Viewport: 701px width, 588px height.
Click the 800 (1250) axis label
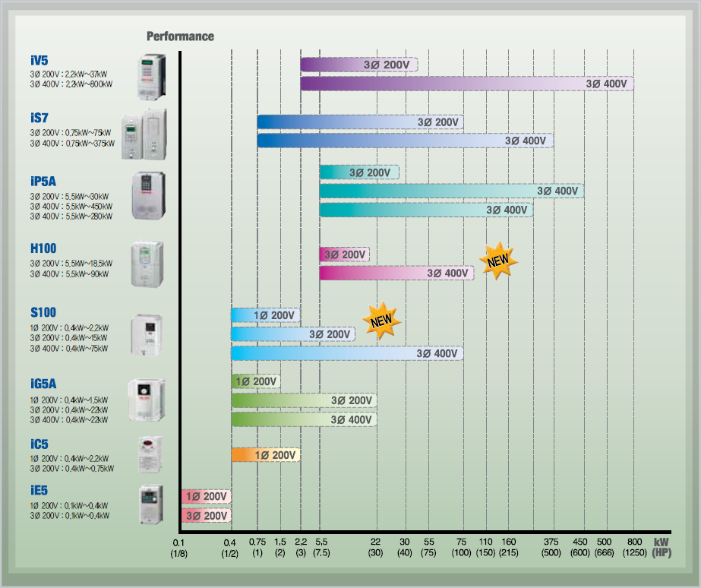pos(633,547)
